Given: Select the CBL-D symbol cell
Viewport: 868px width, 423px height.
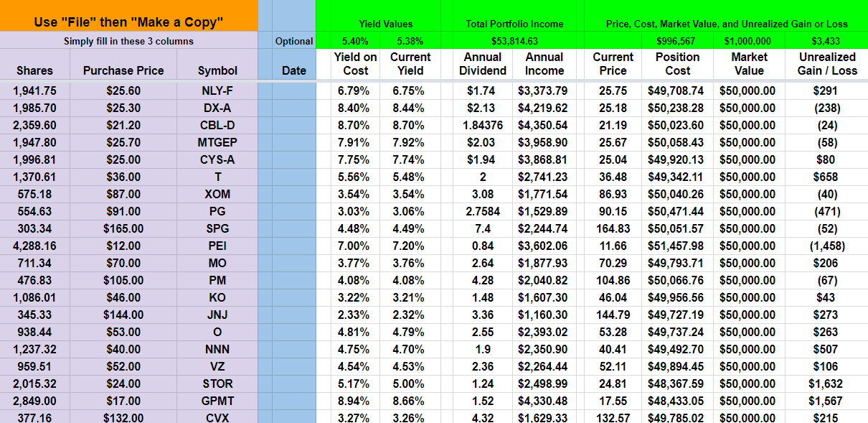Looking at the screenshot, I should (x=217, y=125).
